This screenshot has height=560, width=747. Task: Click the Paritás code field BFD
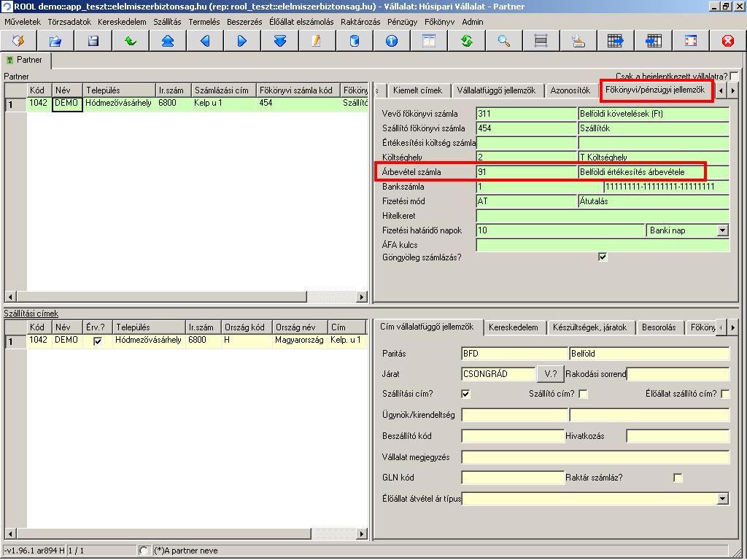(x=514, y=354)
